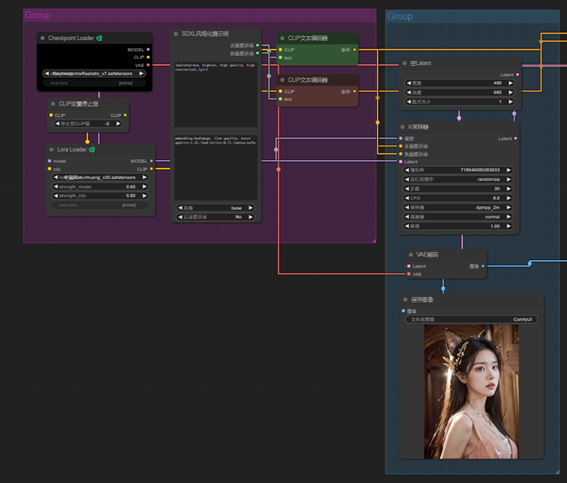Click the orange conditioning output on the red CLIP encoder
Image resolution: width=567 pixels, height=483 pixels.
pyautogui.click(x=354, y=91)
